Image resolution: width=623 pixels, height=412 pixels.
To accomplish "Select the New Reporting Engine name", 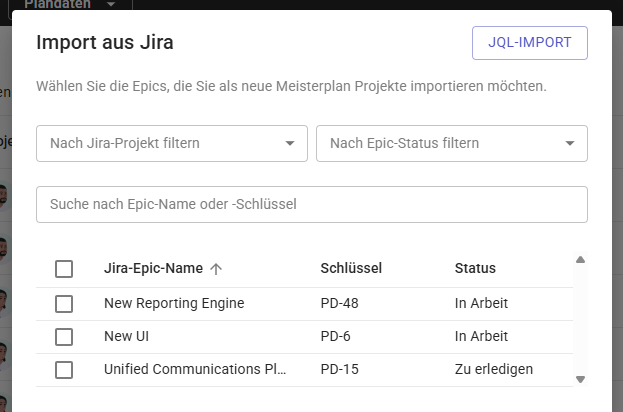I will 174,303.
